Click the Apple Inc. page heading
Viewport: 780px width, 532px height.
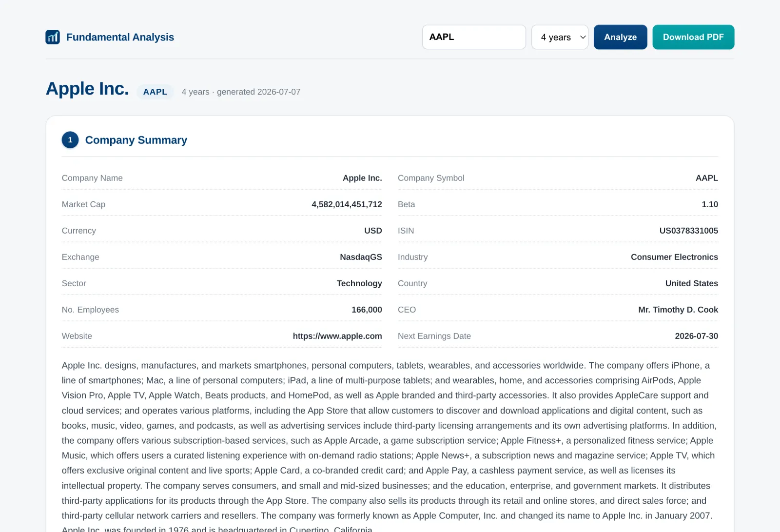click(x=87, y=89)
